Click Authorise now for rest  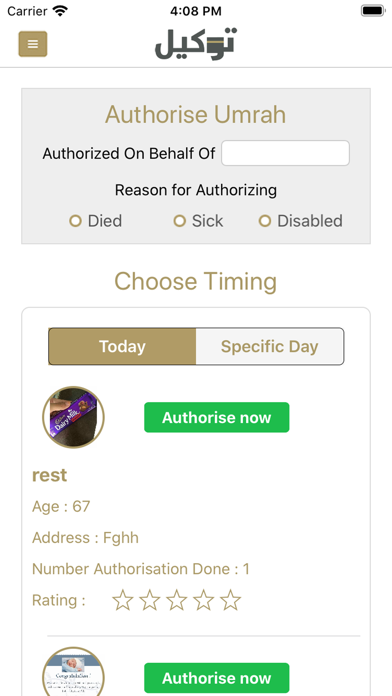(217, 417)
